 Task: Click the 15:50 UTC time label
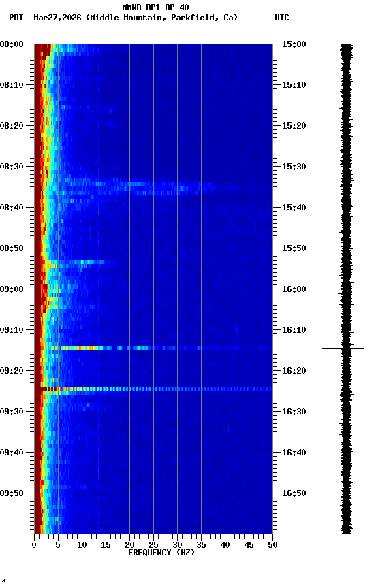294,248
